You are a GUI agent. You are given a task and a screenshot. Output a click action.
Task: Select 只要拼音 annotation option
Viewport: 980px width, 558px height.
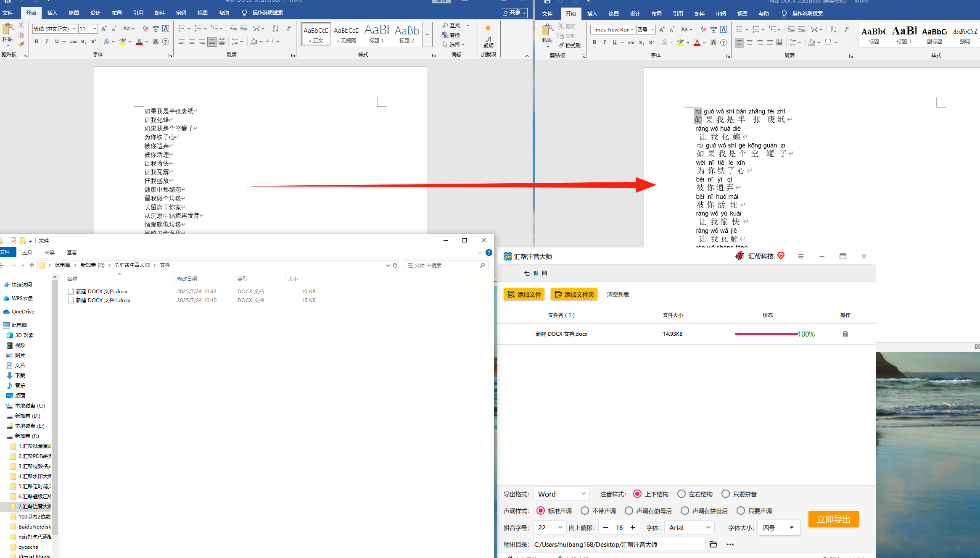pyautogui.click(x=739, y=494)
